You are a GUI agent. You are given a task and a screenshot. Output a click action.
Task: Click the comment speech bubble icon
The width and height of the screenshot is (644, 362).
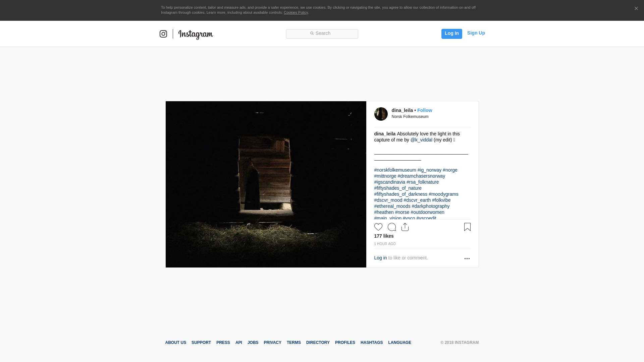392,227
